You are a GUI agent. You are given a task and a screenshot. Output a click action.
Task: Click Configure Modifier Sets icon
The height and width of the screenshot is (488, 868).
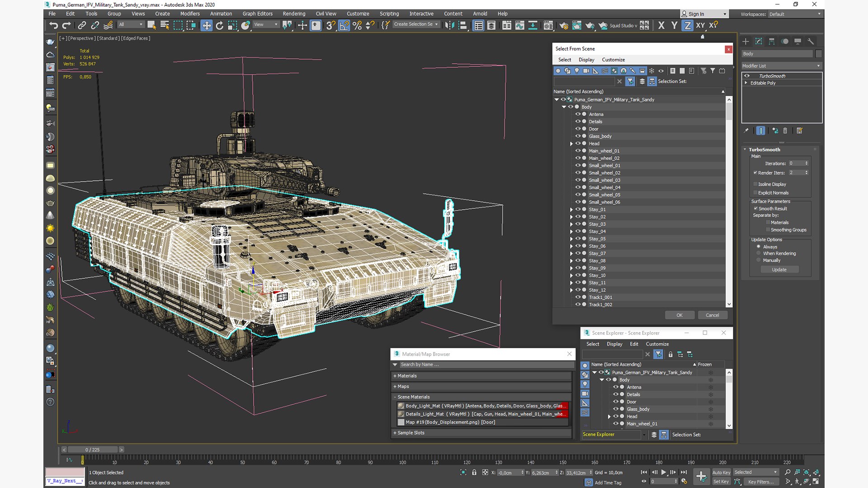[x=799, y=131]
